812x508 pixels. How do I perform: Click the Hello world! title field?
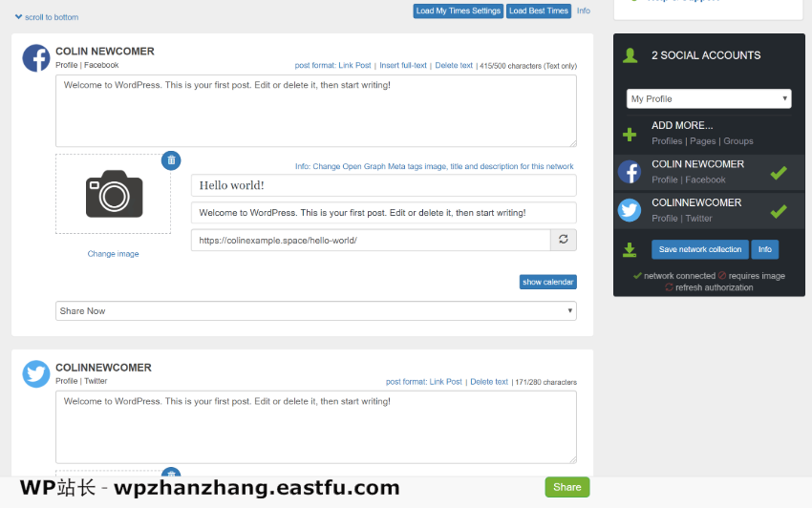(383, 185)
